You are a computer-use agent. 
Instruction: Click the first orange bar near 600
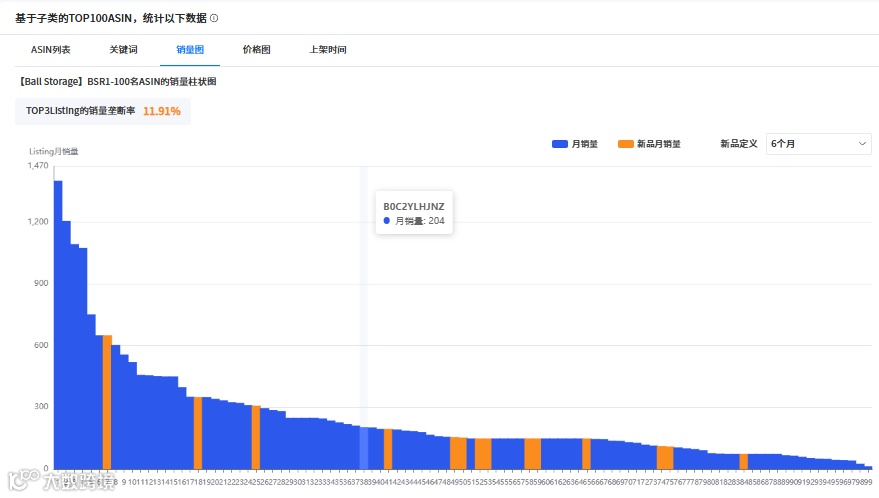(107, 402)
